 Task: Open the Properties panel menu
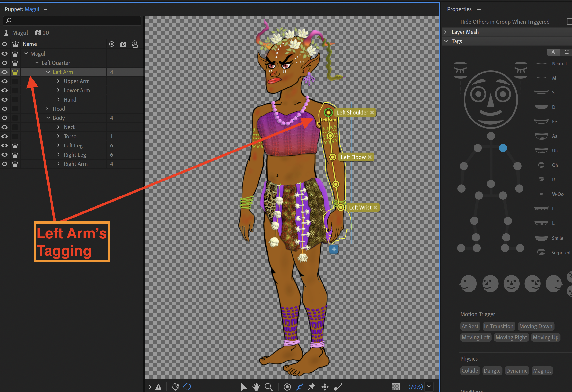click(x=479, y=9)
